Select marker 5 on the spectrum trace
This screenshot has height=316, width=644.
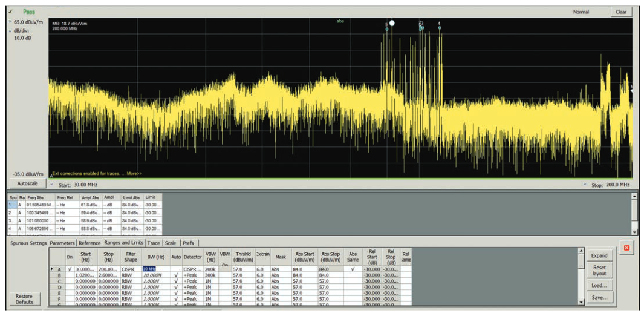click(386, 28)
